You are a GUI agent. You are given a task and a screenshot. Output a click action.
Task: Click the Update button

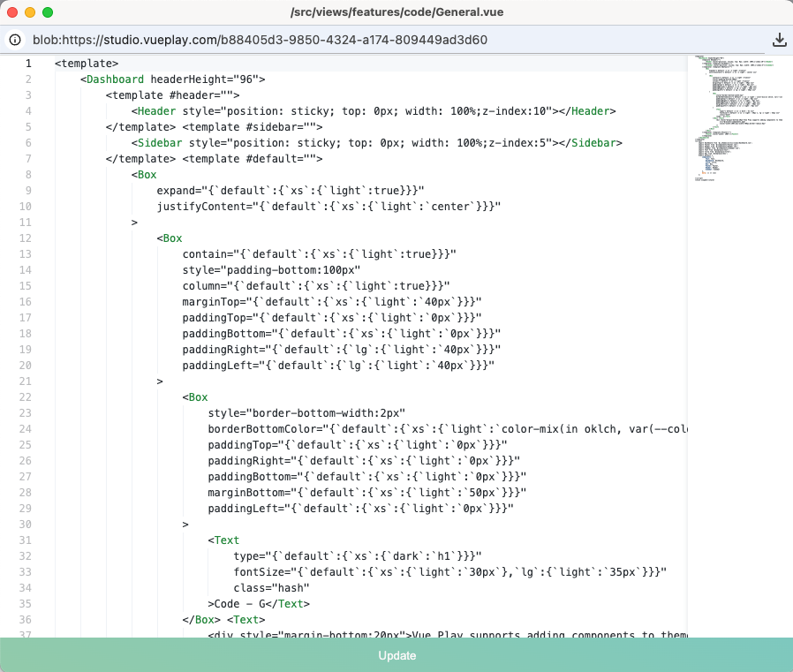pyautogui.click(x=396, y=655)
